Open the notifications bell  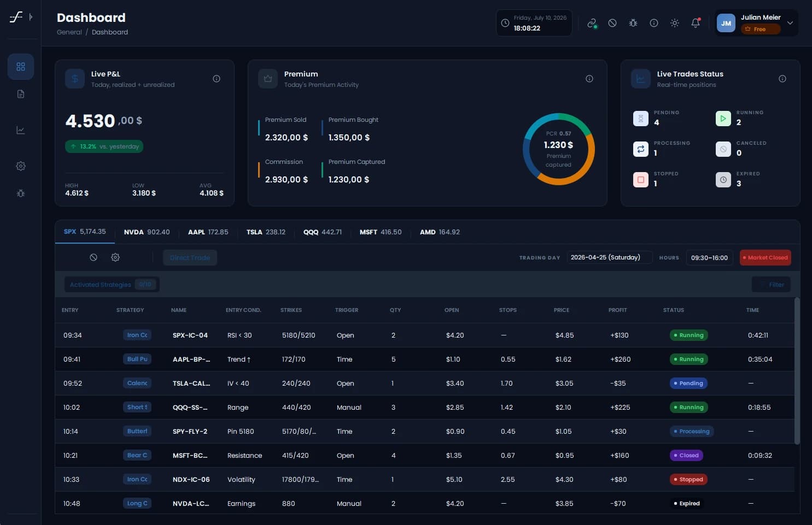coord(696,23)
